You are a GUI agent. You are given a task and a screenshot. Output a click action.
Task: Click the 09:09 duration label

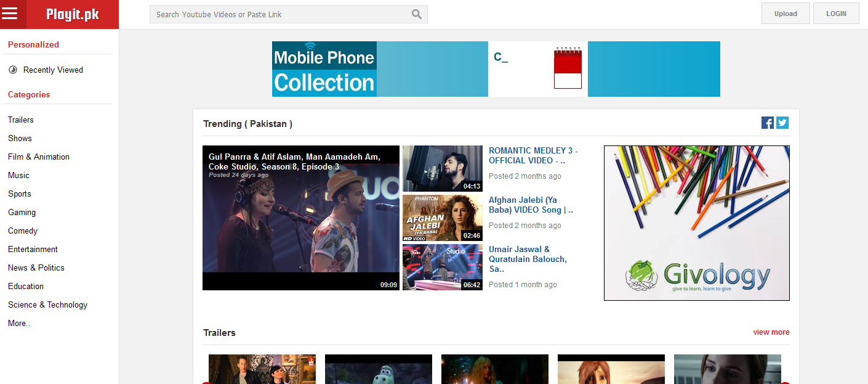click(x=388, y=285)
